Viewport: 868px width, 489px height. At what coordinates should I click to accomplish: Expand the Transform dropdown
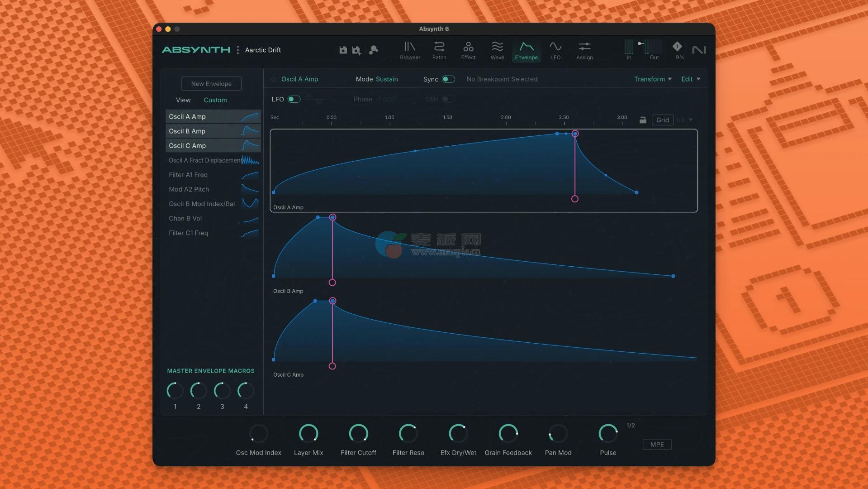coord(652,79)
